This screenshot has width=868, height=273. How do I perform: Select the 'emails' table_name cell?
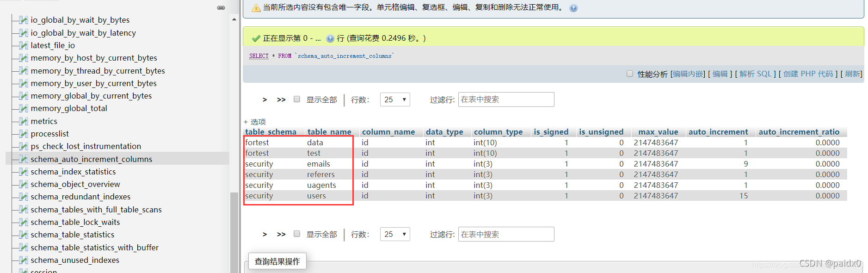(319, 164)
